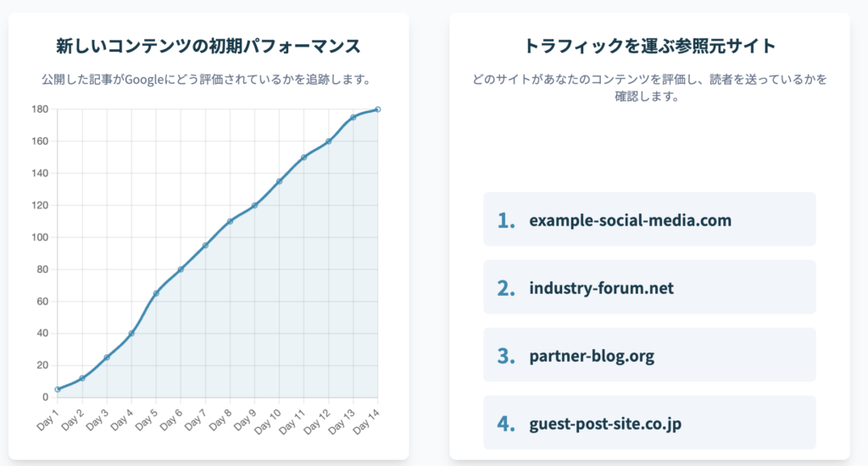Click the Day 13 data point
The width and height of the screenshot is (868, 466).
click(353, 117)
